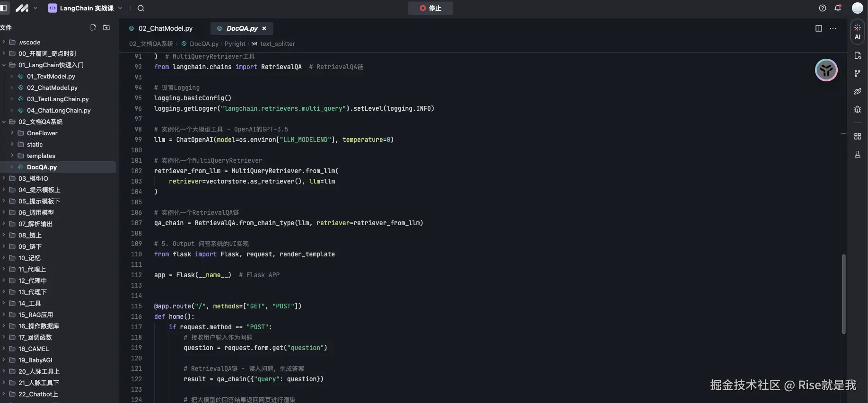Expand the templates folder

pyautogui.click(x=12, y=156)
